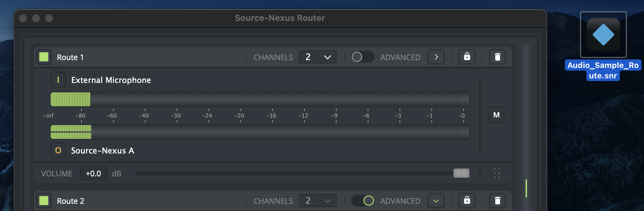The image size is (644, 211).
Task: Click the Route 1 drag handle dots
Action: click(497, 173)
